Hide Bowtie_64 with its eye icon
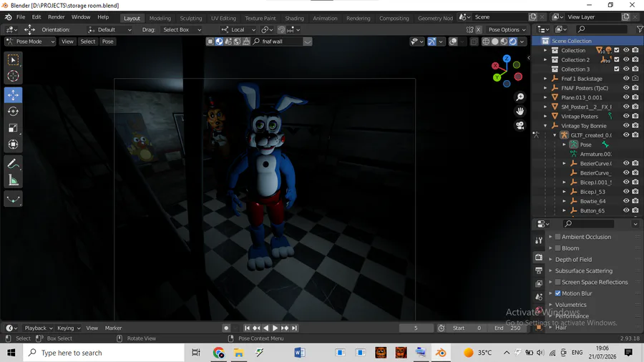 pyautogui.click(x=626, y=201)
